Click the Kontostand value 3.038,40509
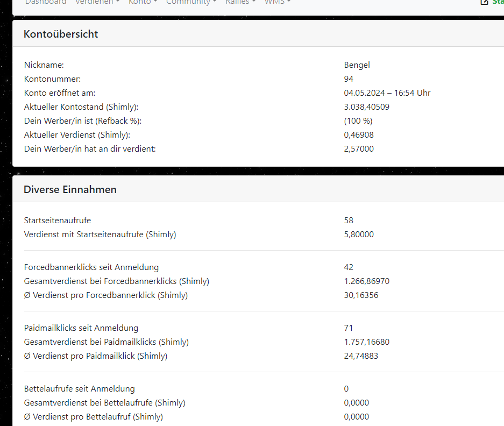This screenshot has height=426, width=504. click(366, 107)
